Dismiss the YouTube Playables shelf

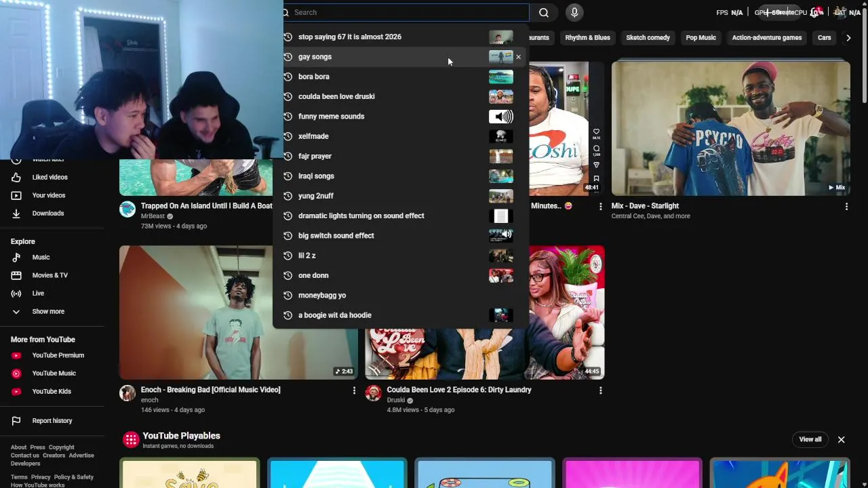point(841,440)
